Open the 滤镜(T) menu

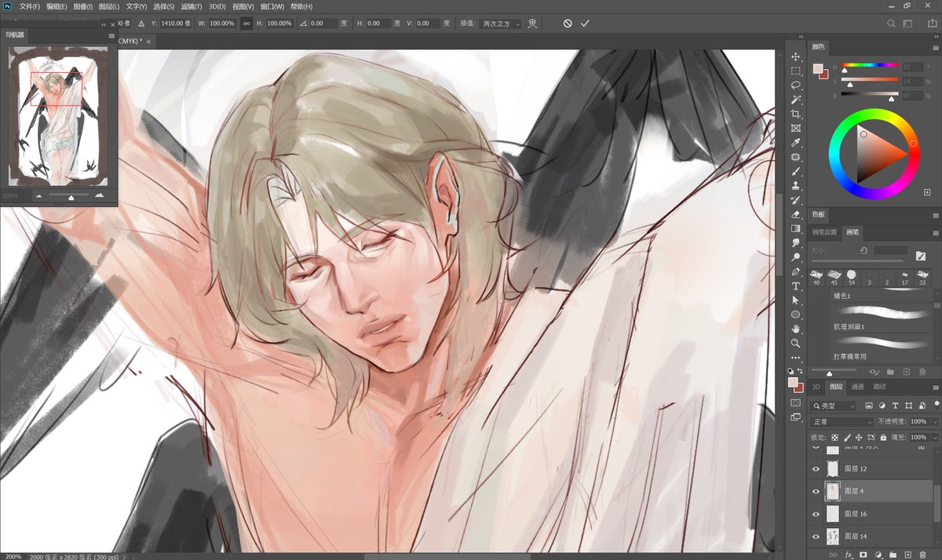tap(192, 6)
